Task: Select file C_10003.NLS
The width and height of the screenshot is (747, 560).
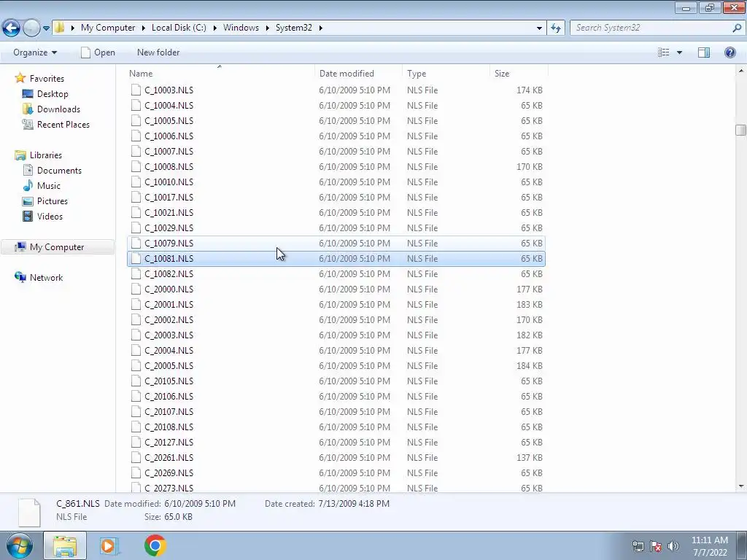Action: pyautogui.click(x=336, y=90)
